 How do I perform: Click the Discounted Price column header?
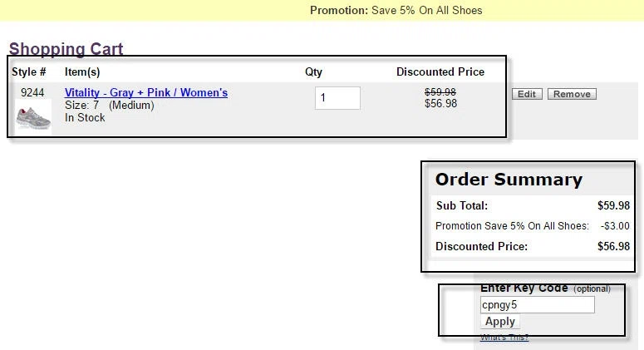(x=440, y=71)
